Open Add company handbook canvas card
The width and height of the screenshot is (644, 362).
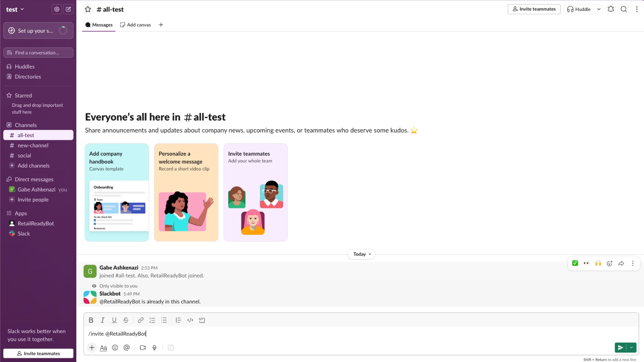click(x=117, y=192)
